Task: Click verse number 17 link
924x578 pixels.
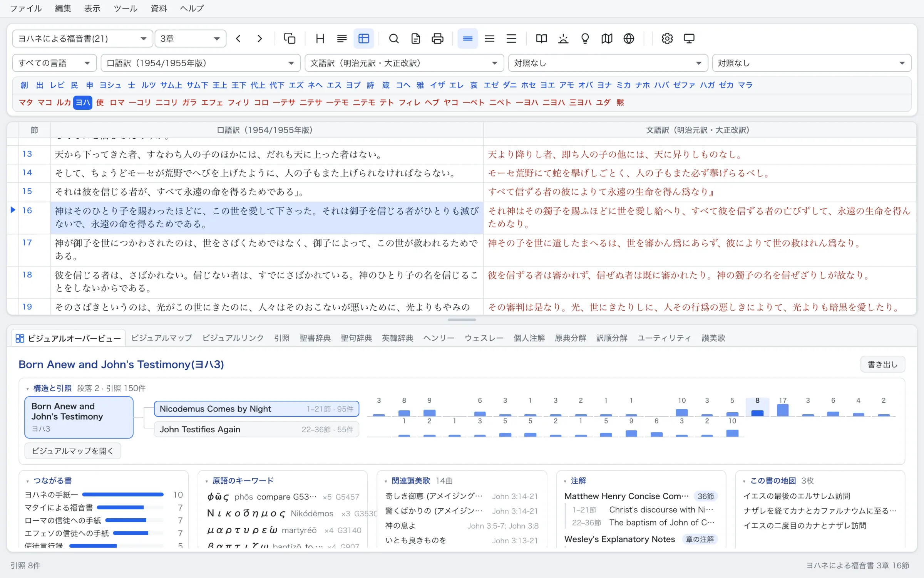Action: [x=27, y=243]
